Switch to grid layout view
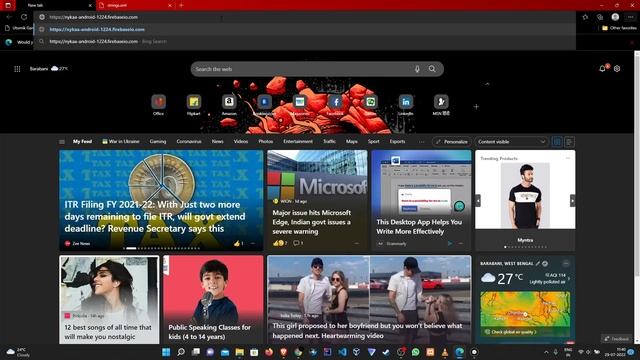The height and width of the screenshot is (360, 640). (557, 142)
